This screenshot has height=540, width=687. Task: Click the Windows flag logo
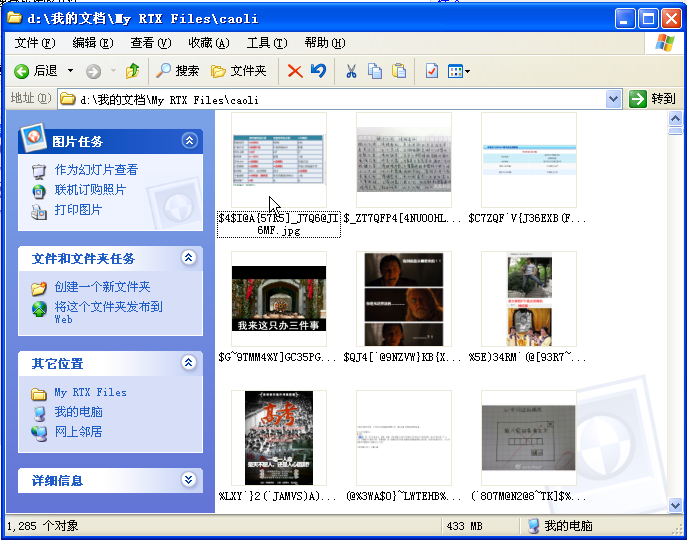[x=665, y=43]
